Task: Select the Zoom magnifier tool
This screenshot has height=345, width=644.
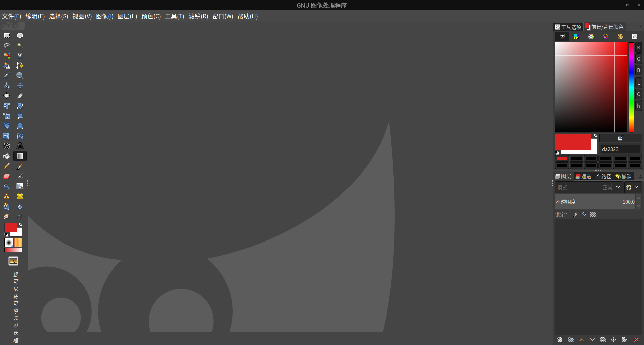Action: [x=20, y=76]
